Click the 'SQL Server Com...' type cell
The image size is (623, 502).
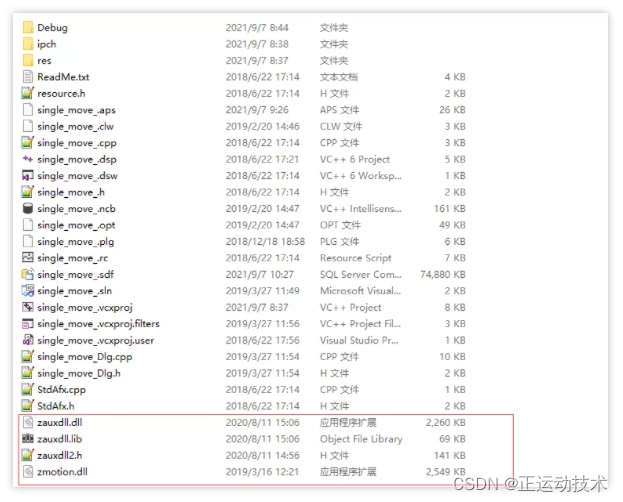(x=361, y=274)
